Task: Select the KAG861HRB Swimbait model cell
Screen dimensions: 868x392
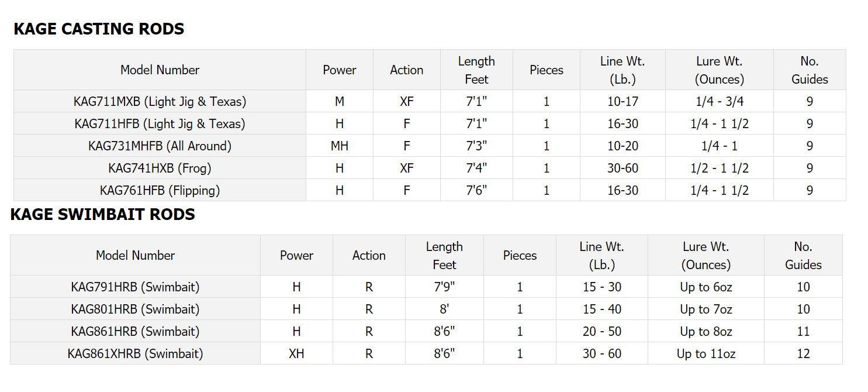Action: (135, 331)
